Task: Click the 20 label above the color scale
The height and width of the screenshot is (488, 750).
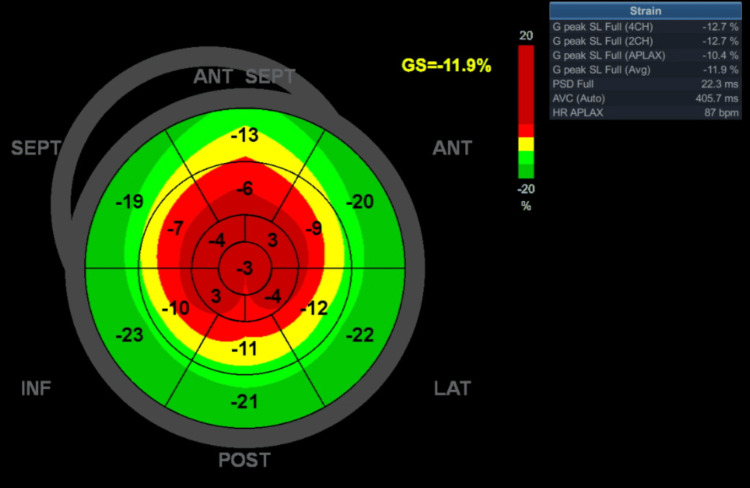Action: [526, 36]
